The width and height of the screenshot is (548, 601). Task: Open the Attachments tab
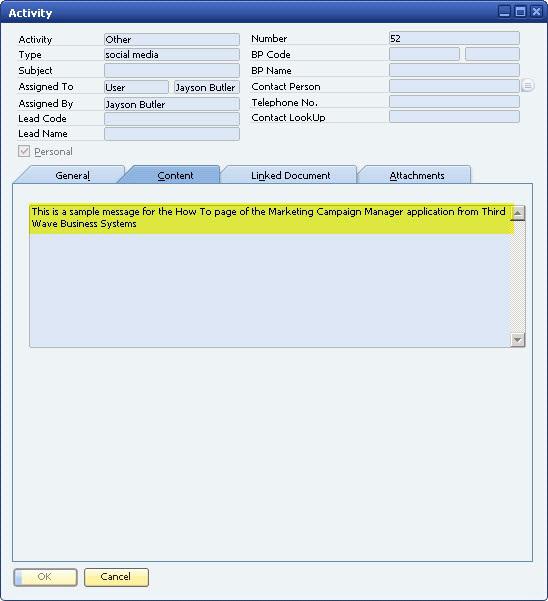click(x=417, y=175)
